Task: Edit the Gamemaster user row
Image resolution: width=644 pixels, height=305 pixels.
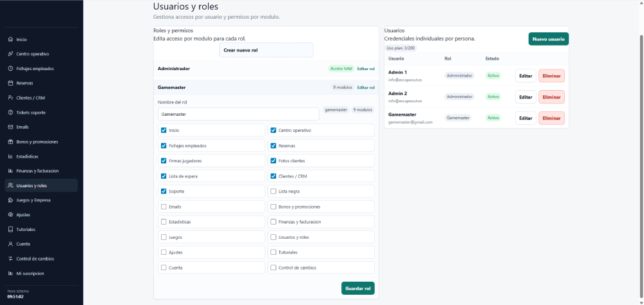Action: point(526,118)
